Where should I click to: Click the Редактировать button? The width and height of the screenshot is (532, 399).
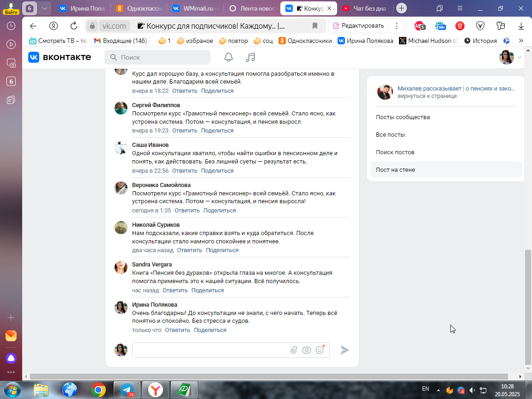point(359,26)
